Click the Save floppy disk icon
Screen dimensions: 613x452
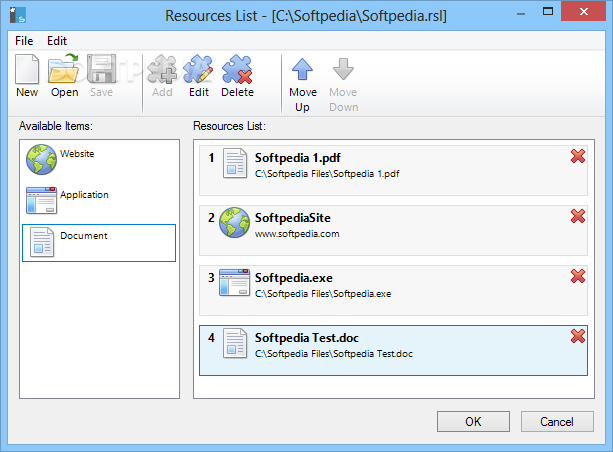pos(102,69)
